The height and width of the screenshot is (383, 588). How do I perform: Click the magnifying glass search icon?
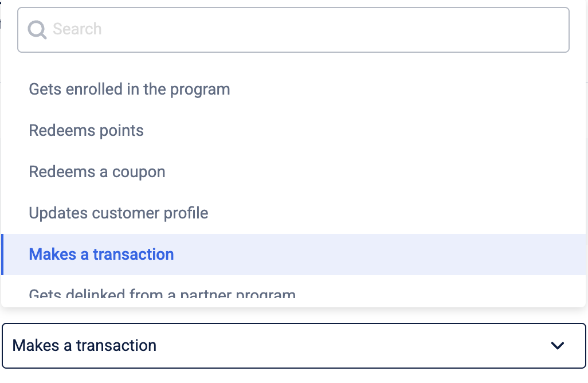point(37,30)
